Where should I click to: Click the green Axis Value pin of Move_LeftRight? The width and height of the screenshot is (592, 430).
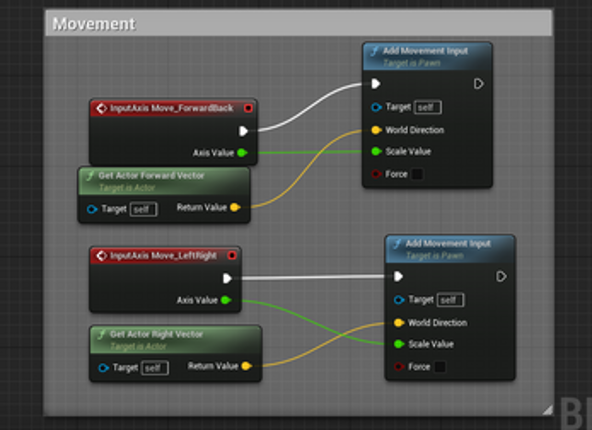(x=226, y=300)
